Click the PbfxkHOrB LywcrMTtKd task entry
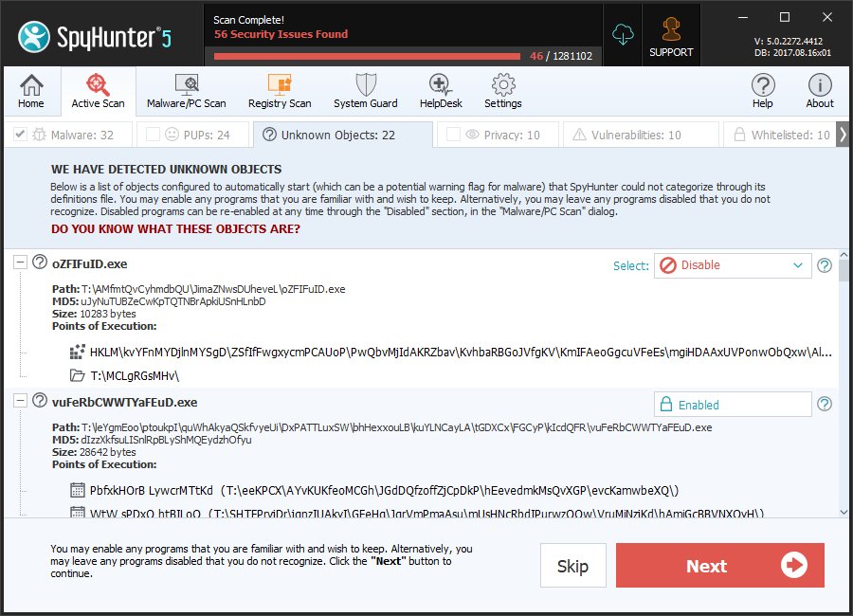Screen dimensions: 853x616 384,490
